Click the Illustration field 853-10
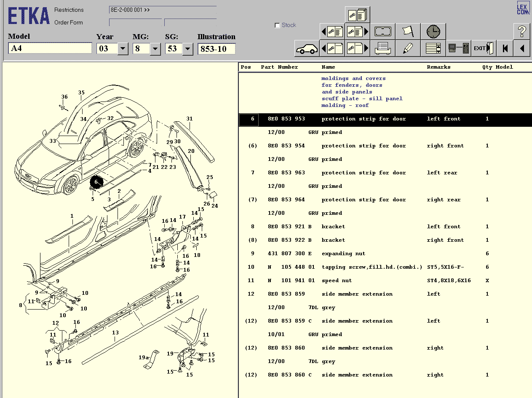The width and height of the screenshot is (532, 398). pyautogui.click(x=216, y=49)
